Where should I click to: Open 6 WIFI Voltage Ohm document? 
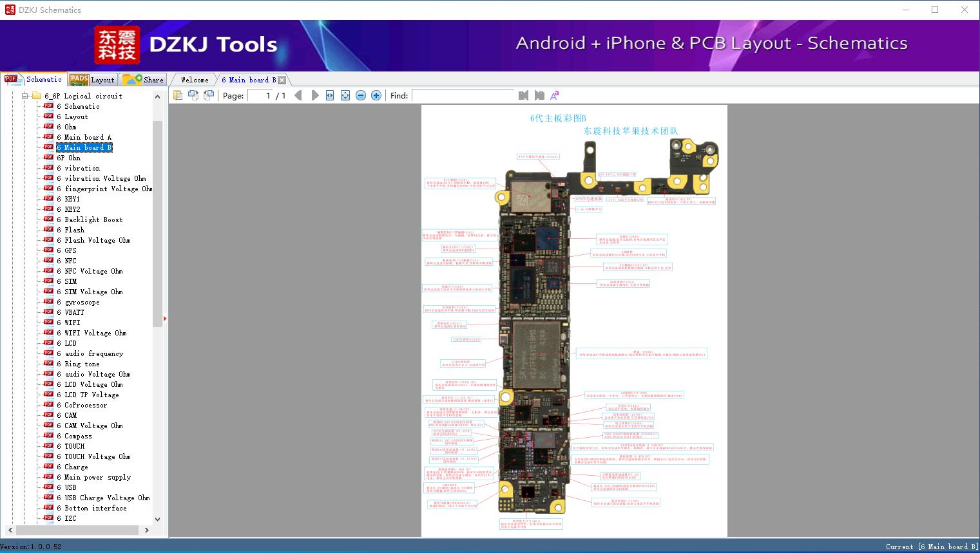(x=91, y=333)
